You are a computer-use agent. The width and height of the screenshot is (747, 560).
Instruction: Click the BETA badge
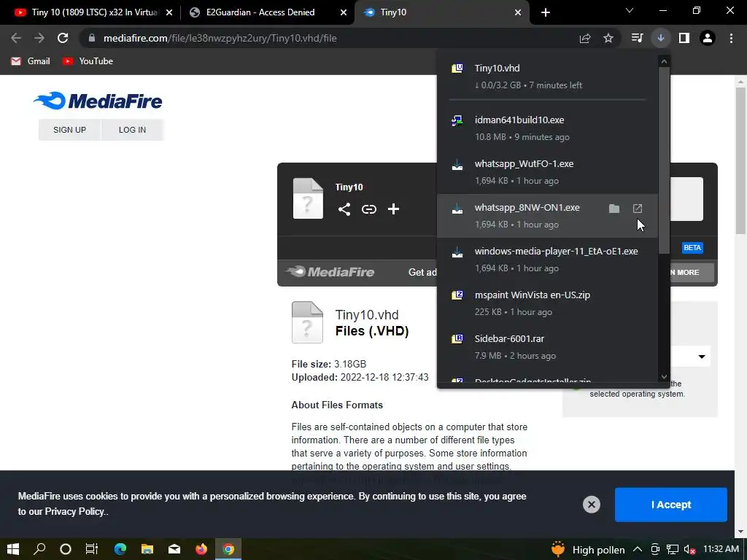692,248
